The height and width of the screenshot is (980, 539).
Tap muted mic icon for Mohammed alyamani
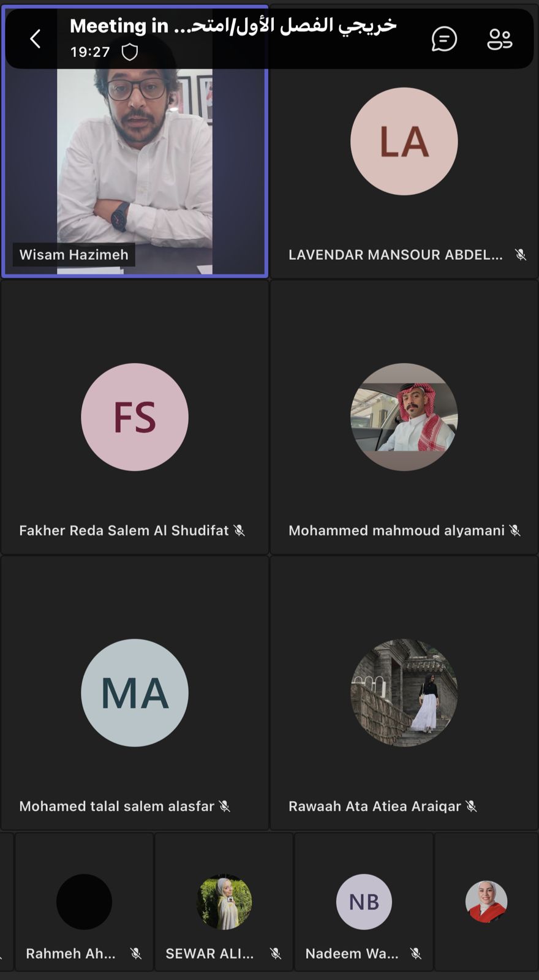point(515,530)
